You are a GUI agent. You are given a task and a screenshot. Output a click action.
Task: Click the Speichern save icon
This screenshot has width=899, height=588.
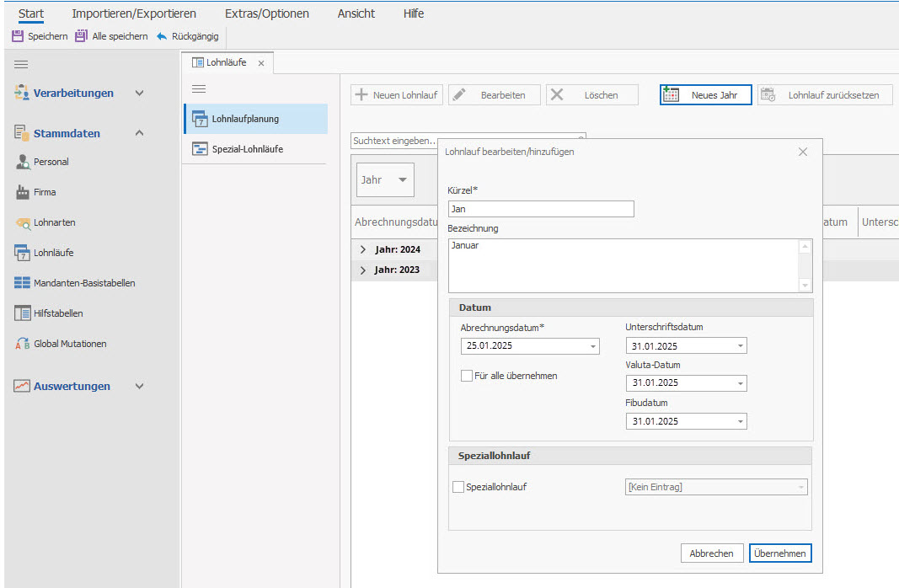pyautogui.click(x=18, y=36)
